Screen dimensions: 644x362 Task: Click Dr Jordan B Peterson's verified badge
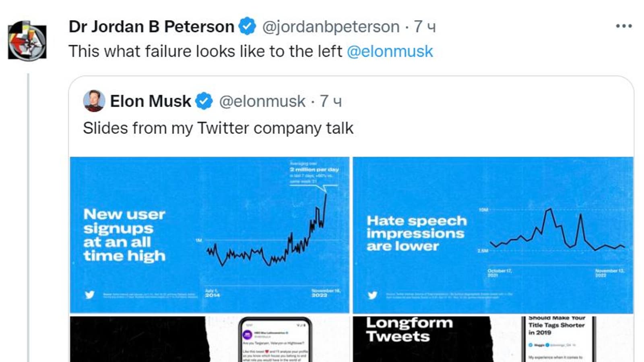click(x=247, y=27)
